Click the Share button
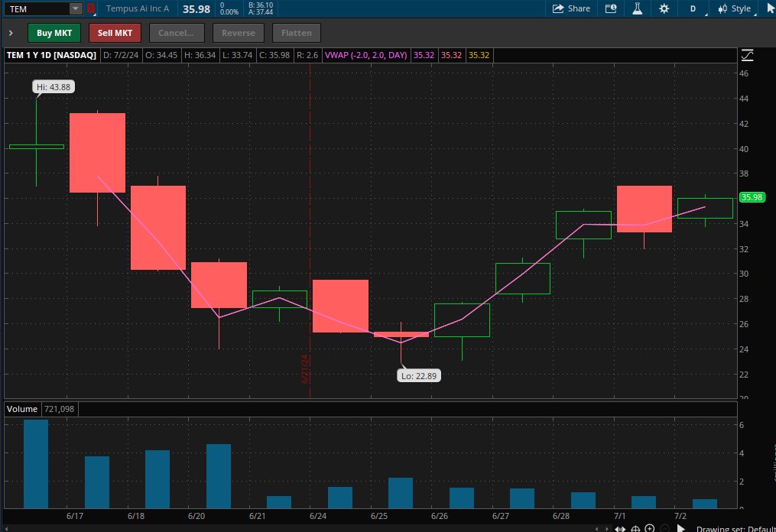The width and height of the screenshot is (776, 532). pos(571,8)
